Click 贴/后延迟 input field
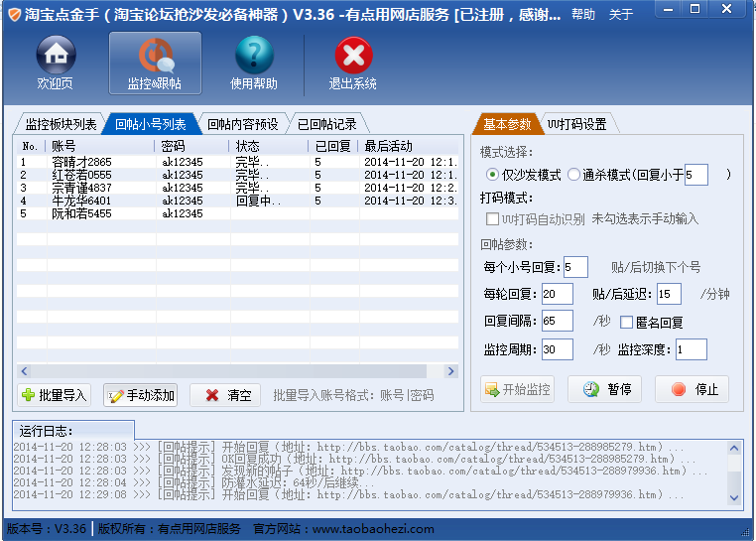 [669, 294]
